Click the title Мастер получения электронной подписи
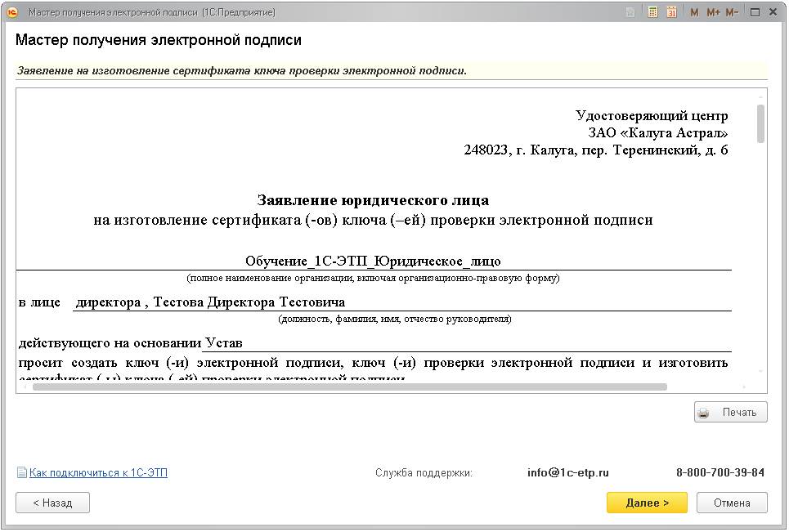 (x=159, y=40)
